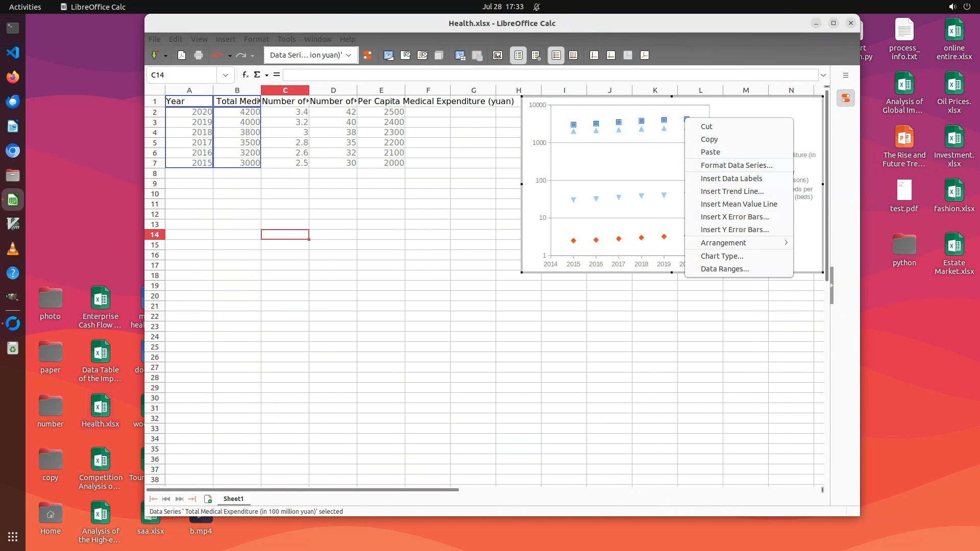
Task: Click the Export as PDF icon
Action: (x=182, y=55)
